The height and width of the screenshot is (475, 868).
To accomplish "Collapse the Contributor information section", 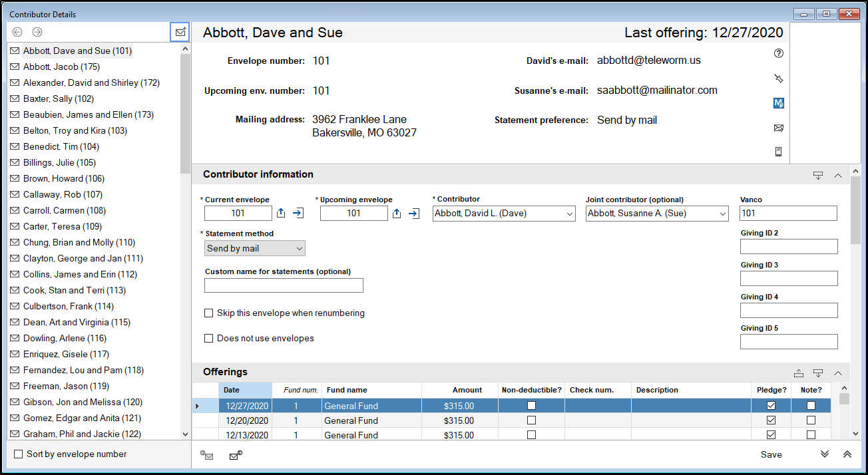I will pyautogui.click(x=838, y=176).
